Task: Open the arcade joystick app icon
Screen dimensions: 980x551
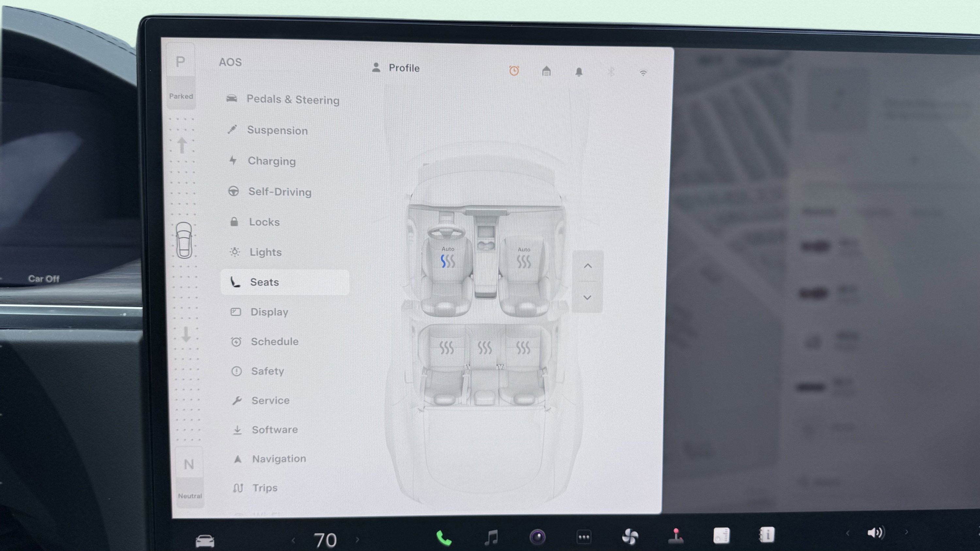Action: point(676,536)
